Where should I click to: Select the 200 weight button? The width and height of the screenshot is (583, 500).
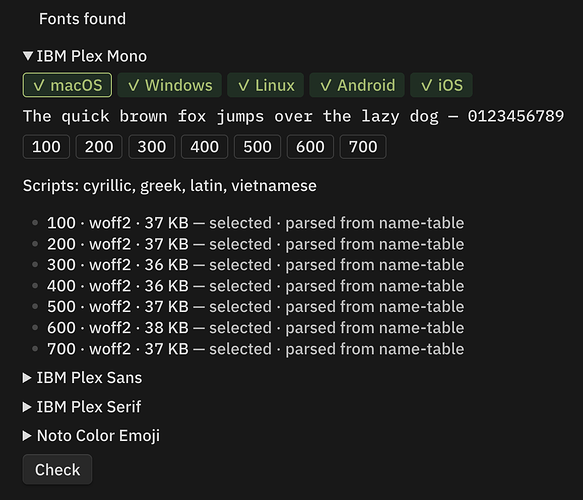tap(99, 147)
